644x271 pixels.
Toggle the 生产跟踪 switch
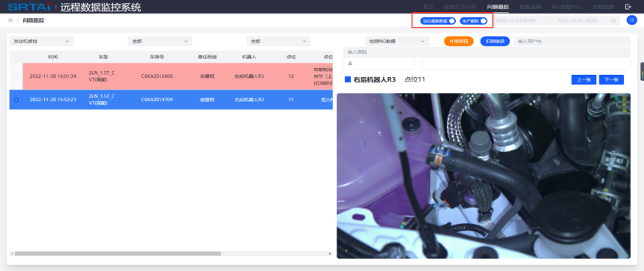coord(474,20)
